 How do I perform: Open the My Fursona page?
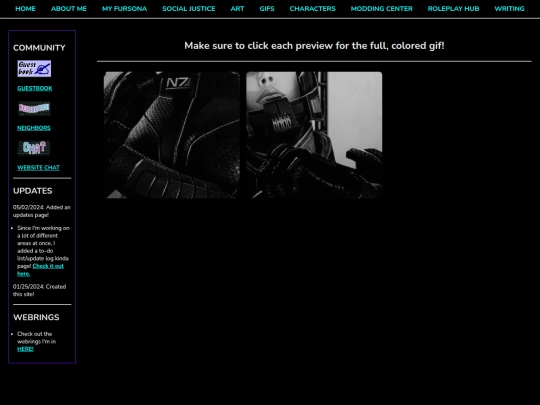124,9
